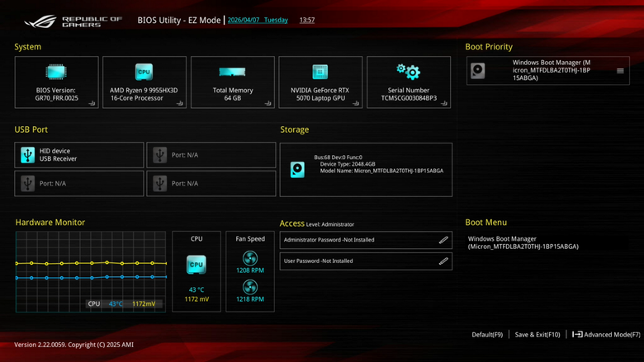Open the NVIDIA GeForce GPU tile icon
Image resolution: width=644 pixels, height=362 pixels.
[320, 72]
